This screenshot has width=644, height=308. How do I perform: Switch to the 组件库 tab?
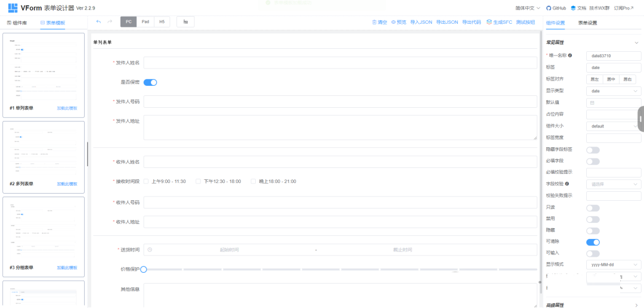click(17, 23)
